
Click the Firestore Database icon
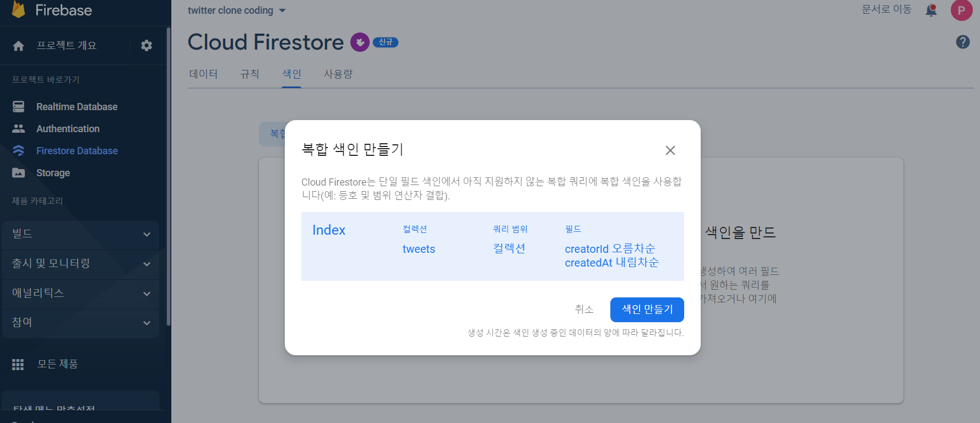[19, 150]
